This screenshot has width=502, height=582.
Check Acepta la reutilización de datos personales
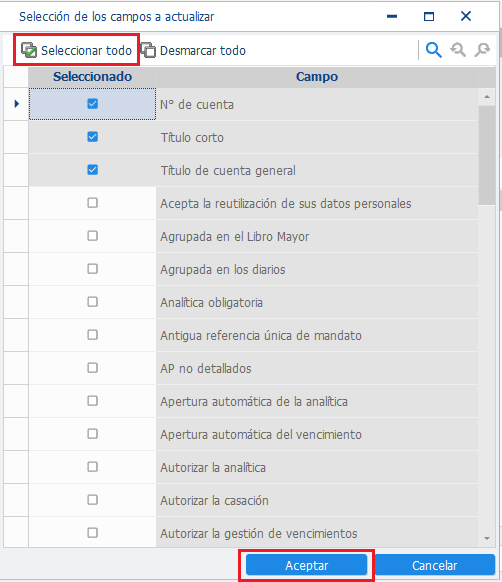(92, 203)
